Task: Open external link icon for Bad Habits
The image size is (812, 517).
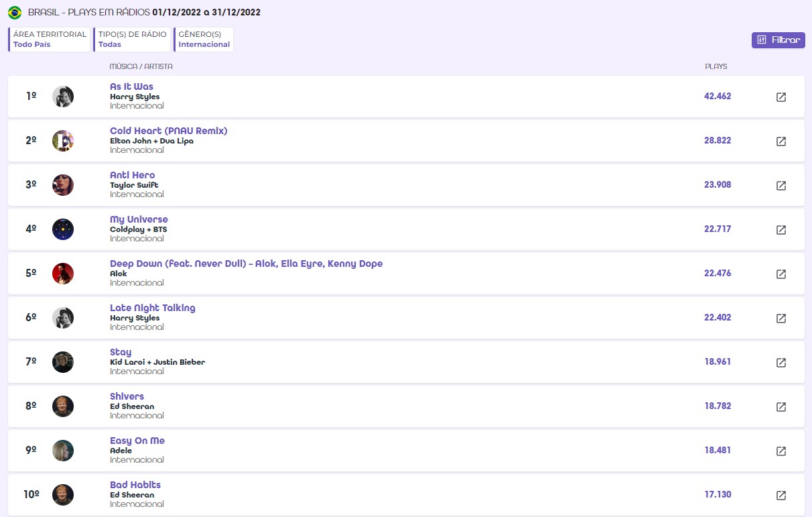Action: click(781, 495)
